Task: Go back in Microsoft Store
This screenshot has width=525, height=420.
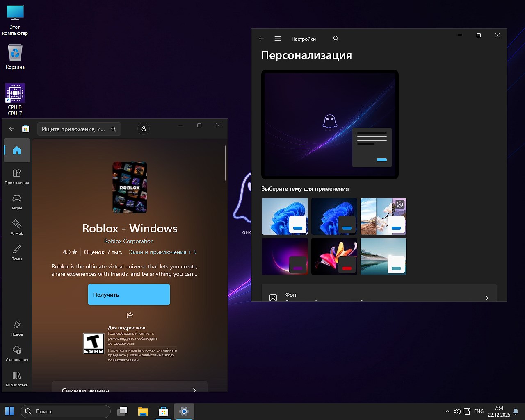Action: tap(12, 129)
